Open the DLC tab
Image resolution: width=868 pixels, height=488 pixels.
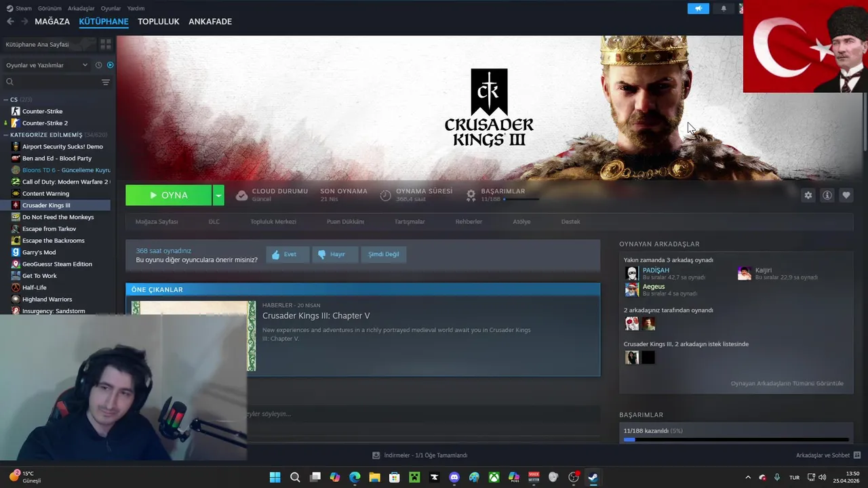[214, 222]
